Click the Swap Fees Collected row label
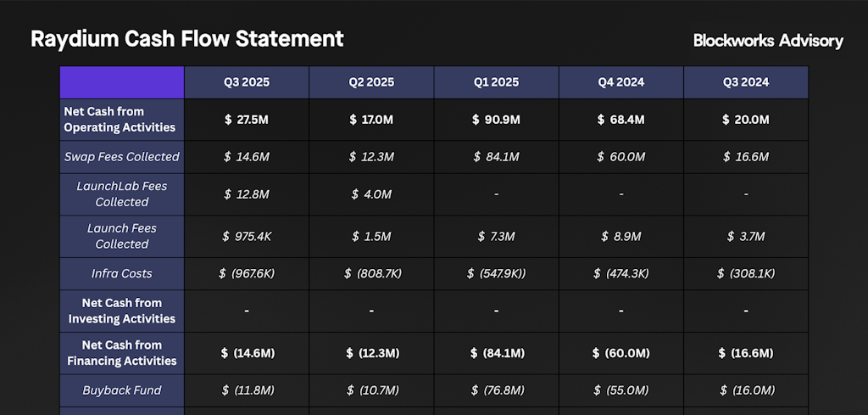This screenshot has height=415, width=868. click(122, 157)
